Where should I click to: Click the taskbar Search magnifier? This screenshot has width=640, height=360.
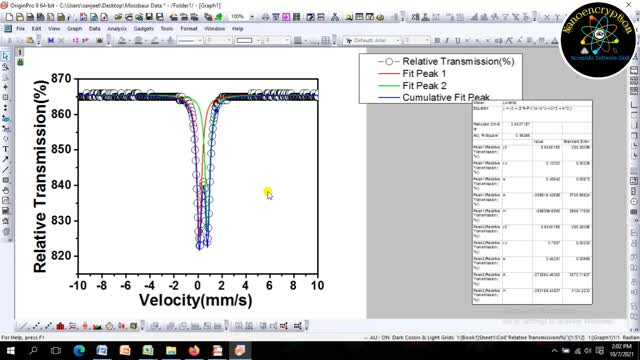(33, 350)
